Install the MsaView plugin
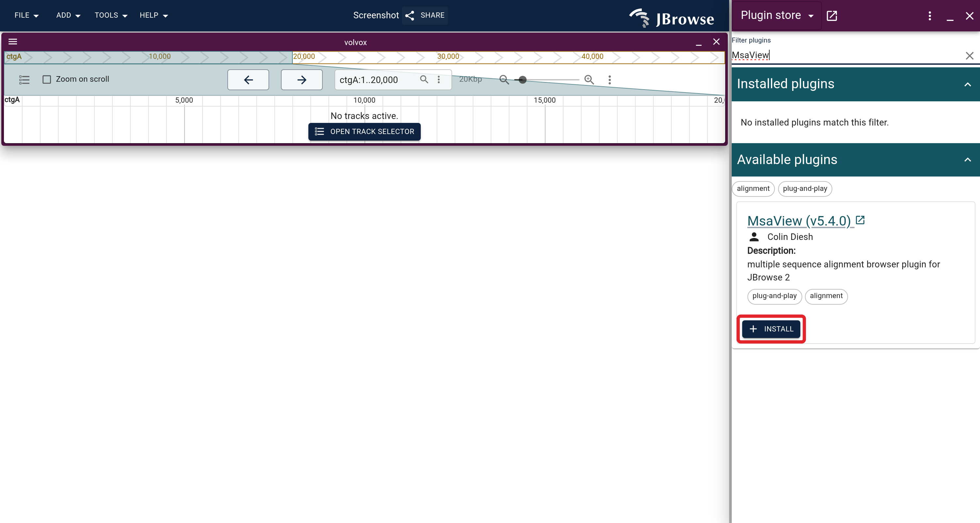This screenshot has width=980, height=523. point(771,329)
